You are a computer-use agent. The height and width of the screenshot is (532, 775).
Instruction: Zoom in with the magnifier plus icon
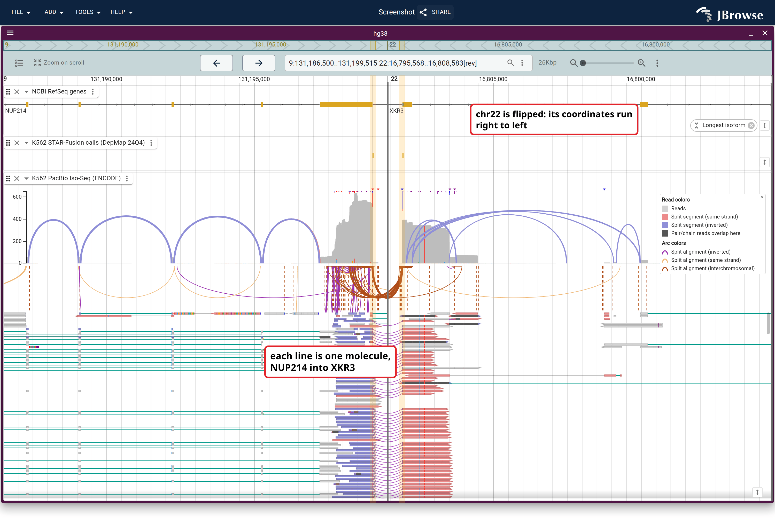click(x=642, y=63)
